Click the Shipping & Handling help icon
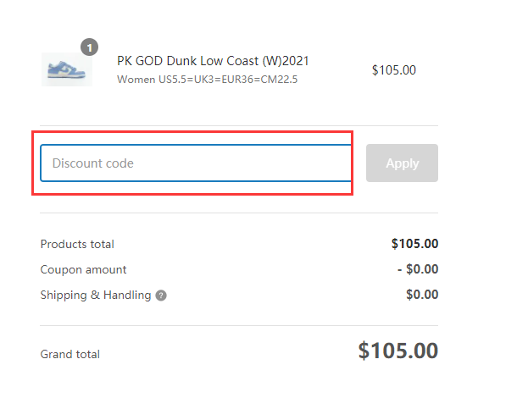The height and width of the screenshot is (420, 517). [161, 296]
